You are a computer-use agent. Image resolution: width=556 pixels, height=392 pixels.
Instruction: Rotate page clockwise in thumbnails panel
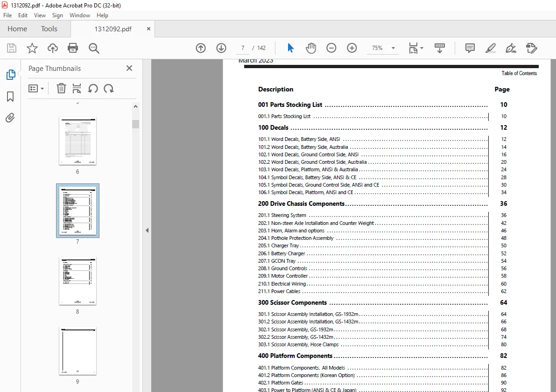pos(109,88)
